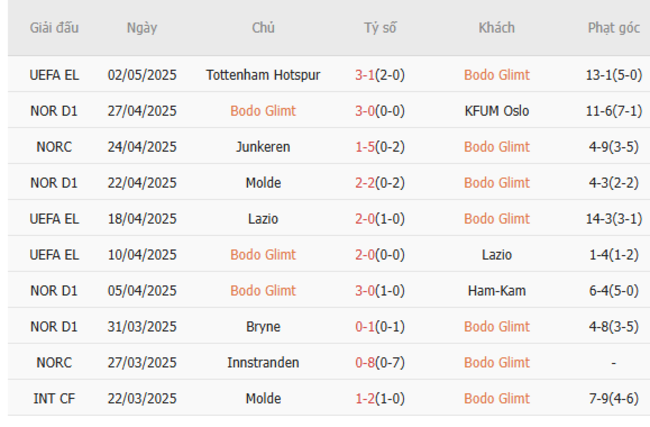This screenshot has width=650, height=427.
Task: Click Molde in the 22/04/2025 row
Action: tap(263, 183)
